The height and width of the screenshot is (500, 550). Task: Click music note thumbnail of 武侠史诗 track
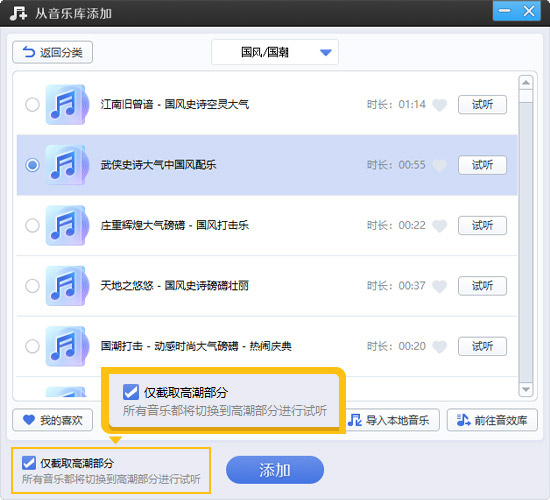[66, 165]
